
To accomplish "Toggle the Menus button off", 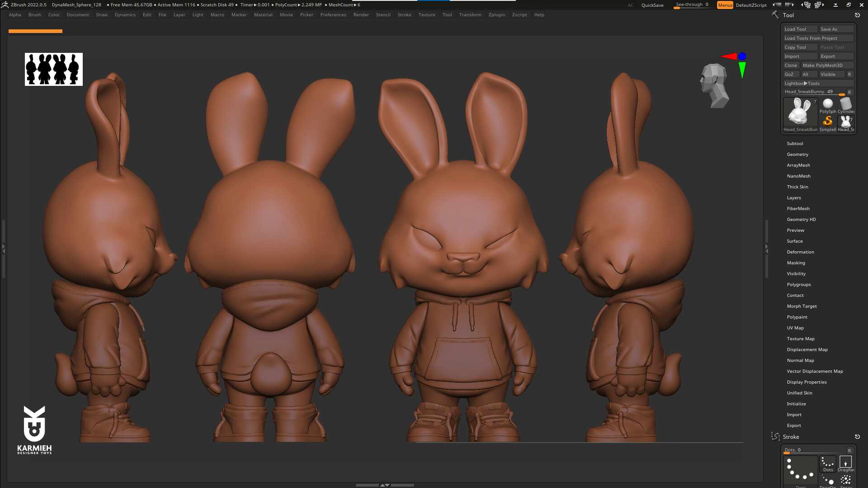I will click(725, 5).
